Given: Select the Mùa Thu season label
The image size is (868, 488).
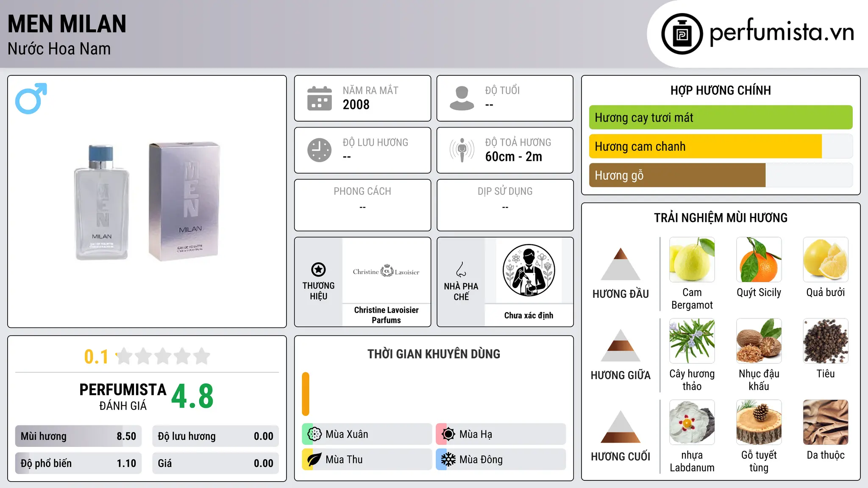Looking at the screenshot, I should click(x=344, y=460).
